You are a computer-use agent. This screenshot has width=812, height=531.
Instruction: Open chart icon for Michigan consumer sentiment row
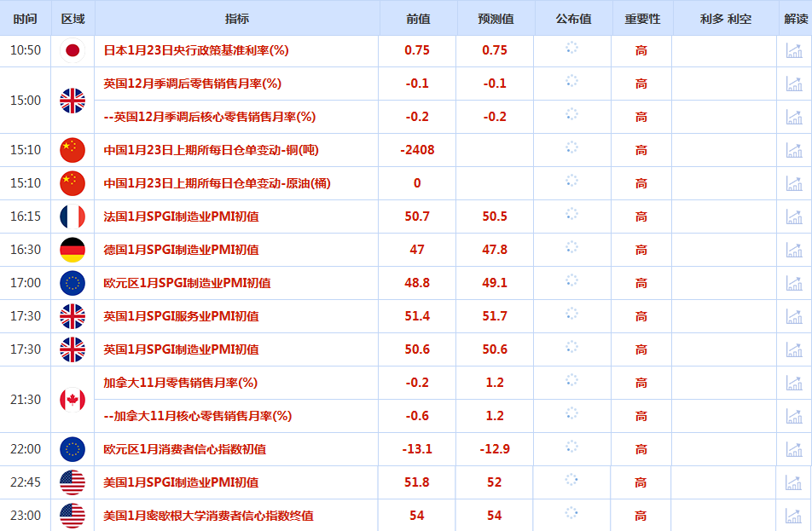[794, 516]
